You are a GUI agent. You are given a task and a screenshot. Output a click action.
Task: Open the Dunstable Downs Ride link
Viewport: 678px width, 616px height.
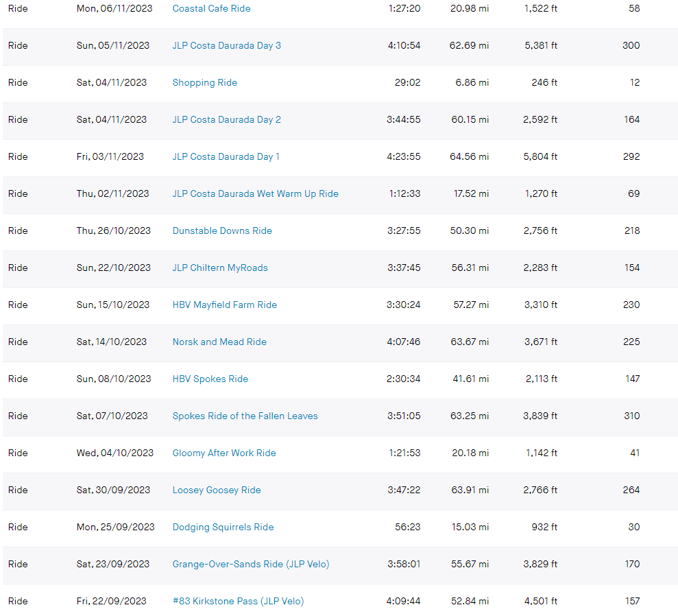222,231
